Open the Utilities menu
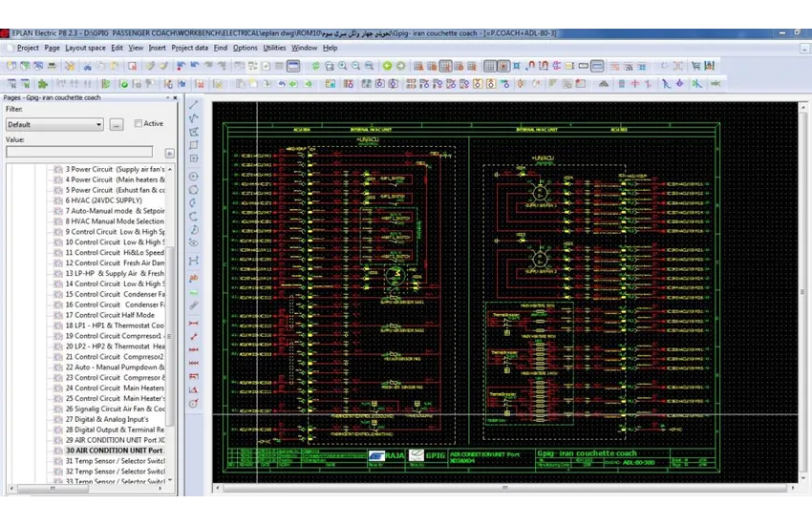 click(274, 48)
